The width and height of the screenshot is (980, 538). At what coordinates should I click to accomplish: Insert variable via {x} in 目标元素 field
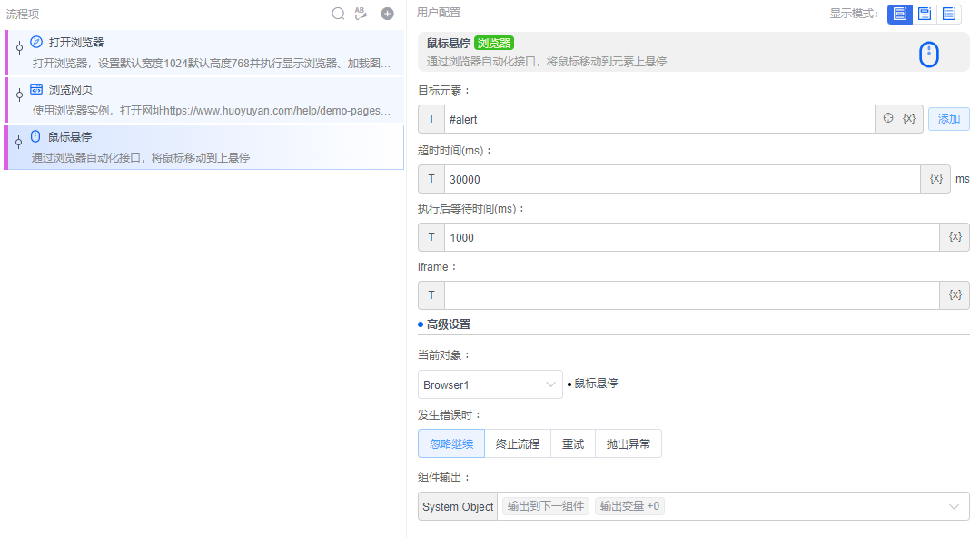click(909, 119)
